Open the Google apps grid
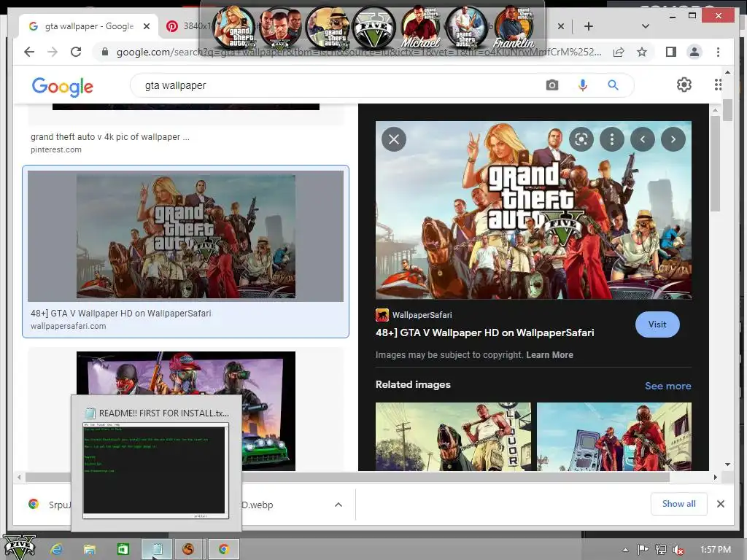This screenshot has width=747, height=560. tap(718, 85)
